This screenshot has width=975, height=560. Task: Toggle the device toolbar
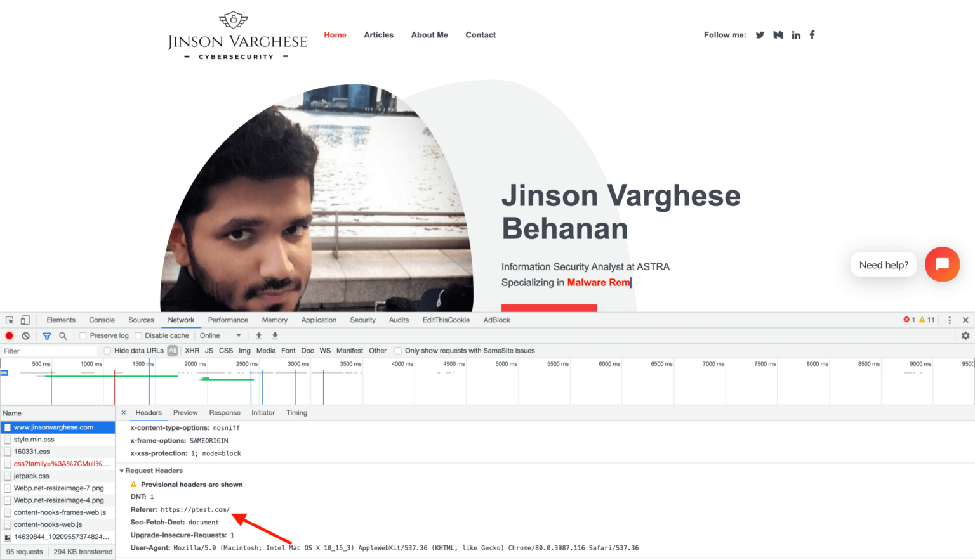point(25,320)
